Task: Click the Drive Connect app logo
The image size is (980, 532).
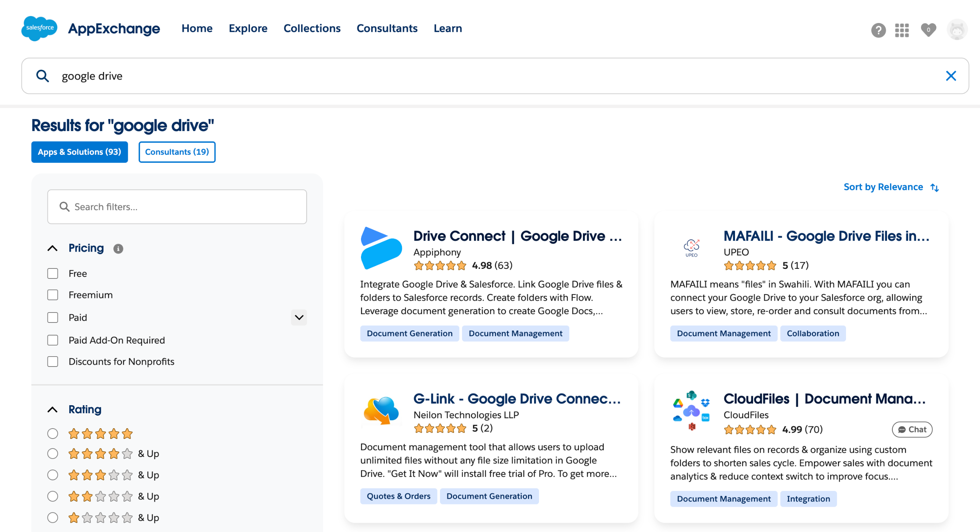Action: [381, 248]
